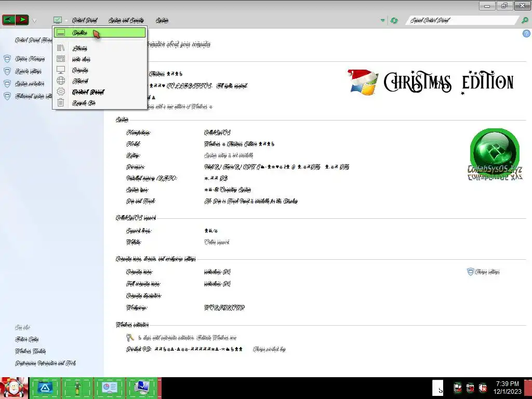Open Action Center under See also
Screen dimensions: 532x399
pyautogui.click(x=27, y=339)
